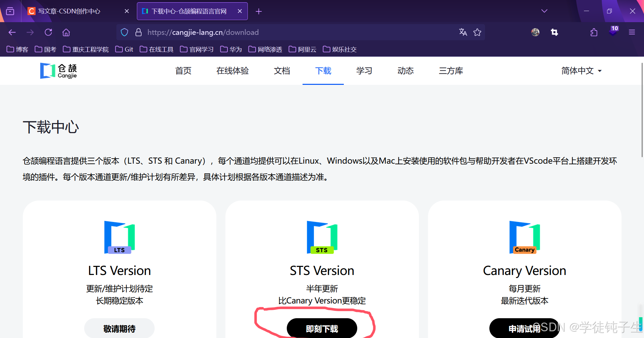Click the 敬请期待 button for LTS

[x=119, y=328]
